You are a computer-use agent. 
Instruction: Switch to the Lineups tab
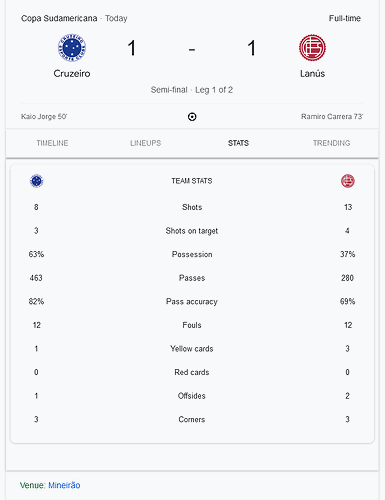(146, 143)
